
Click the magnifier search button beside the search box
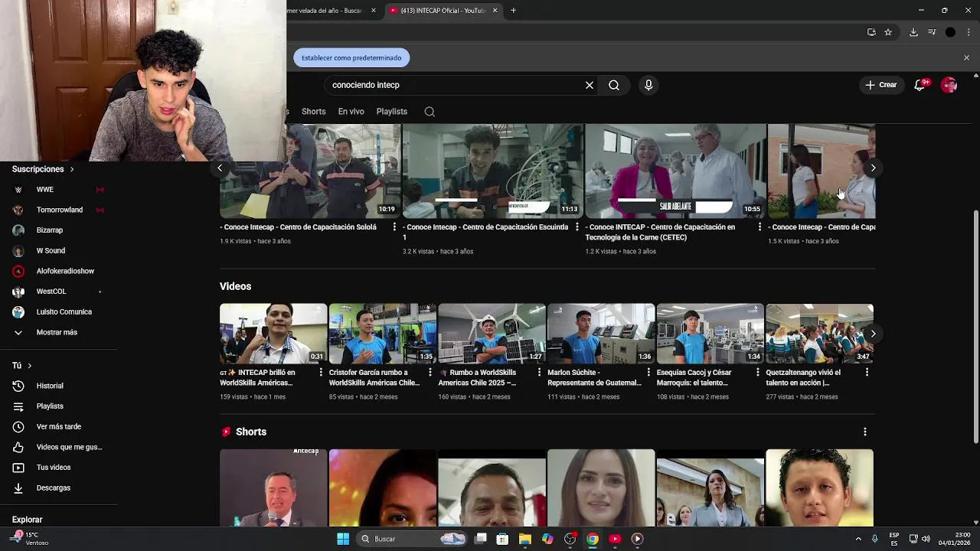[614, 85]
